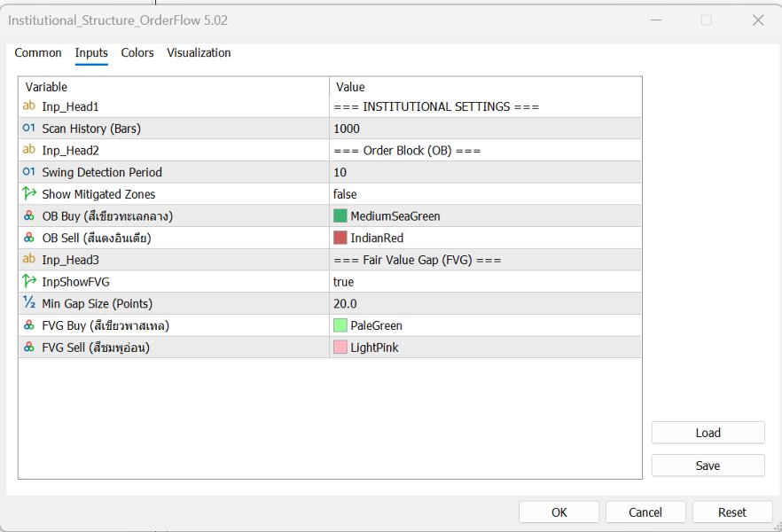Screen dimensions: 782x532
Task: Click the 01 integer icon beside Scan History
Action: click(29, 128)
